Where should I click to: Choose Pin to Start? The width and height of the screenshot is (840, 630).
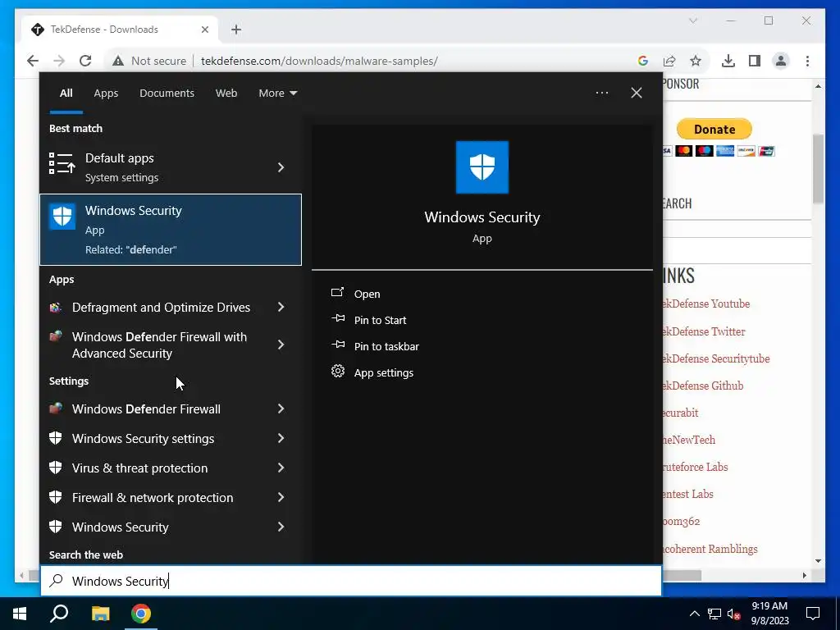coord(380,321)
